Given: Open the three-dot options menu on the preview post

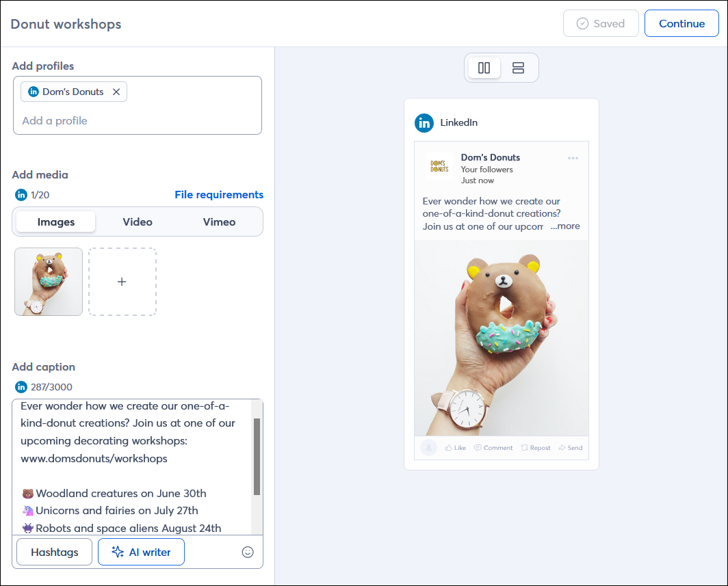Looking at the screenshot, I should (573, 158).
